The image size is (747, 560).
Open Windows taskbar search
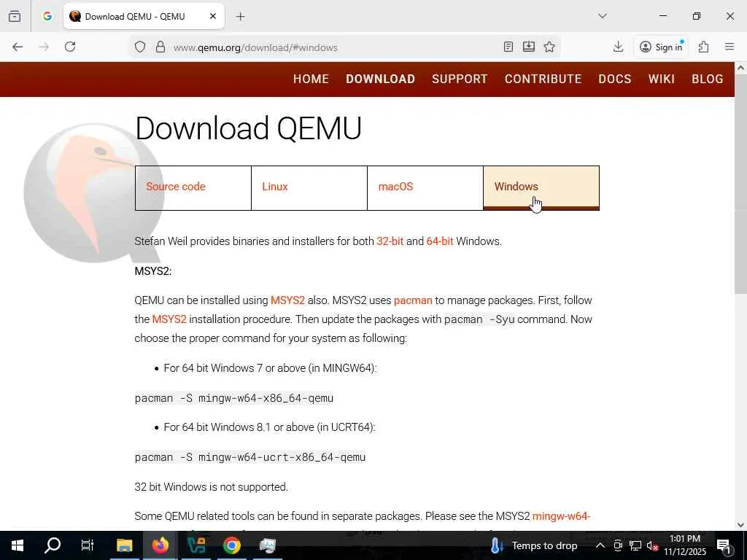pyautogui.click(x=53, y=545)
